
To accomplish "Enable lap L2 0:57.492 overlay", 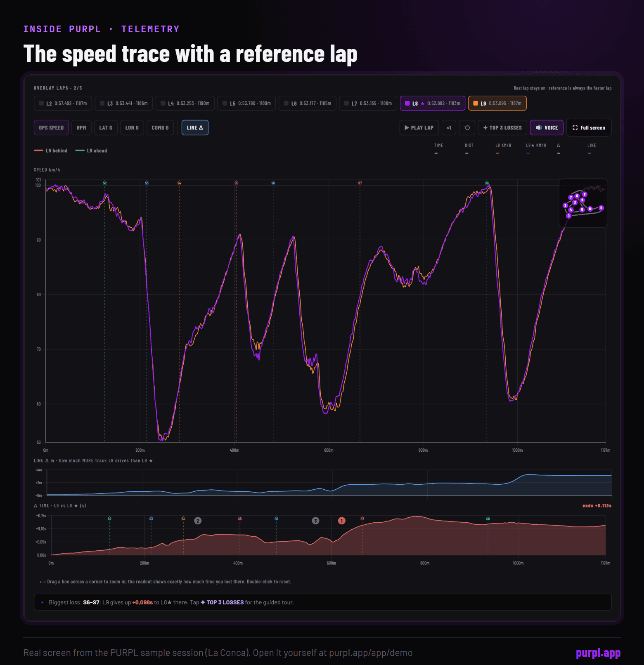I will coord(63,103).
